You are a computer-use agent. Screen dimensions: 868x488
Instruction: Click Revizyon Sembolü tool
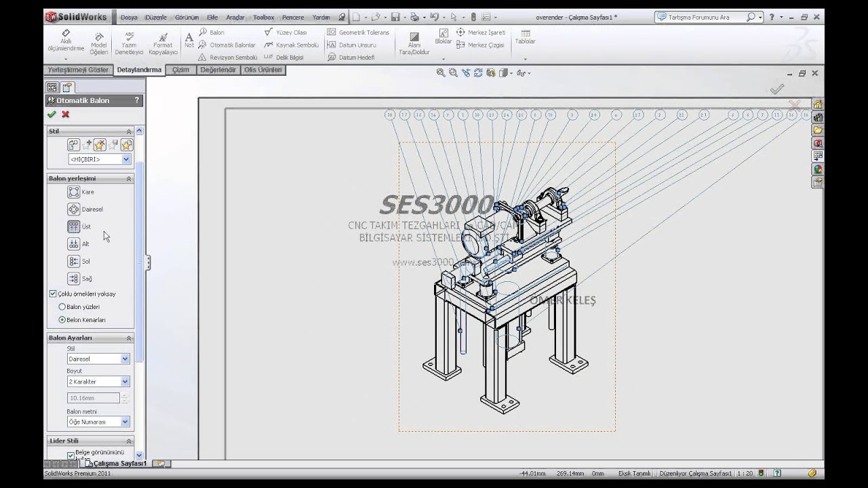228,58
